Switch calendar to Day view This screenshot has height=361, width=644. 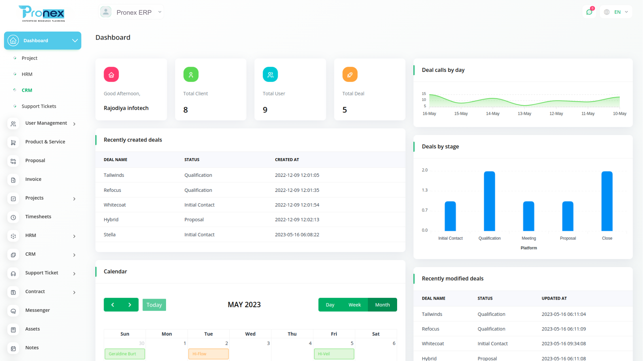330,305
